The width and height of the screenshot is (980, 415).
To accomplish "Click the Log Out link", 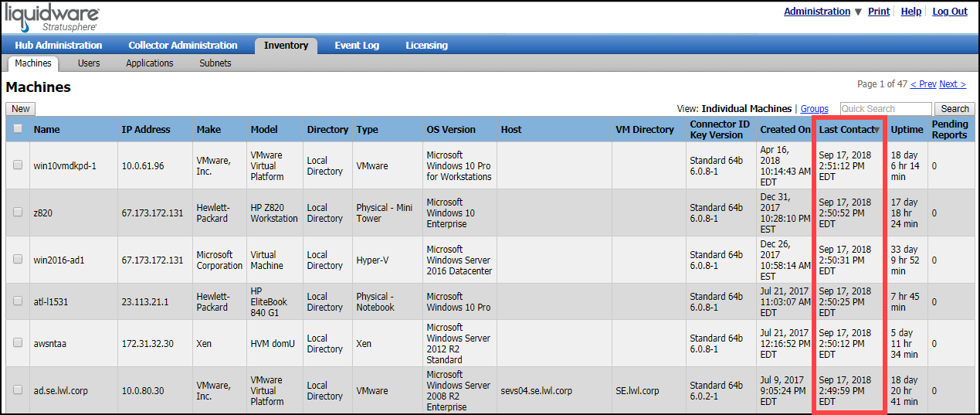I will coord(950,12).
